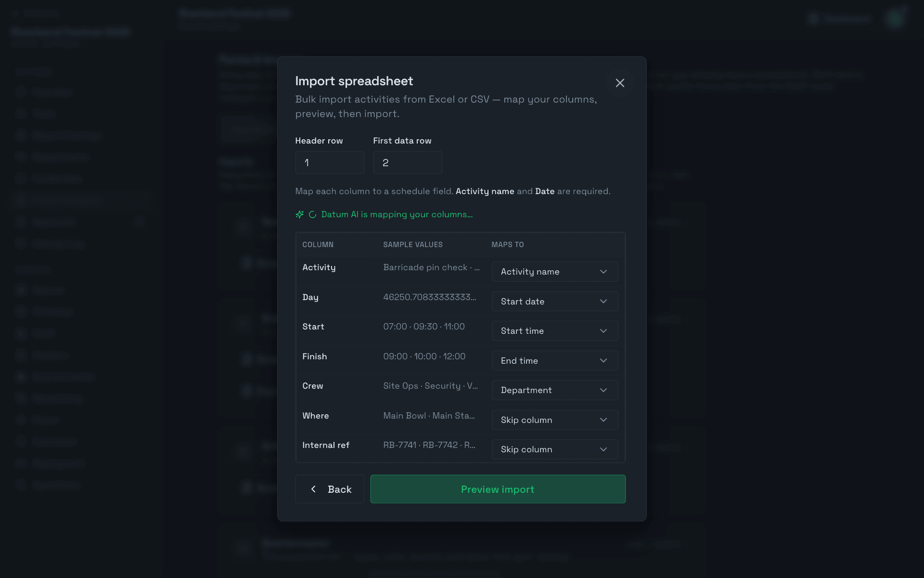924x578 pixels.
Task: Open the Department mapping dropdown
Action: tap(555, 390)
